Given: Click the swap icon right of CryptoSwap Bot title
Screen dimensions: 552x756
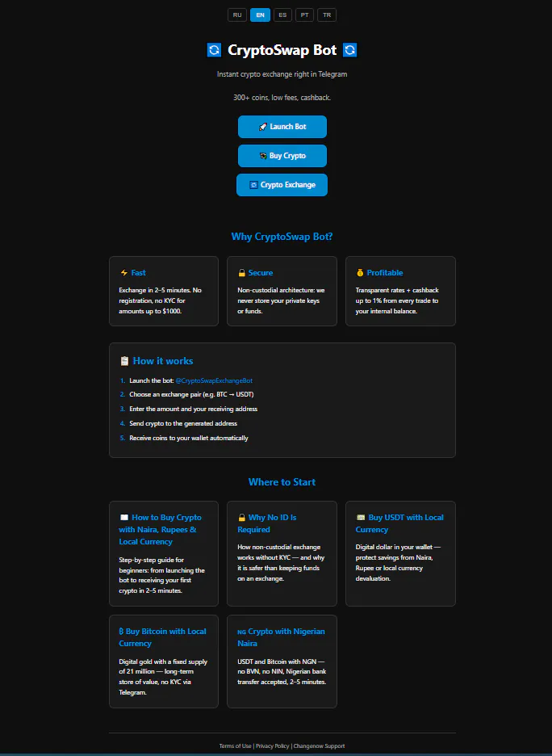Looking at the screenshot, I should pyautogui.click(x=349, y=49).
